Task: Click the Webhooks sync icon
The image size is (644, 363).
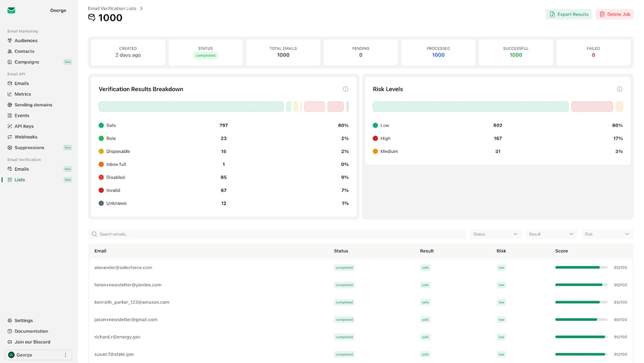Action: [9, 137]
